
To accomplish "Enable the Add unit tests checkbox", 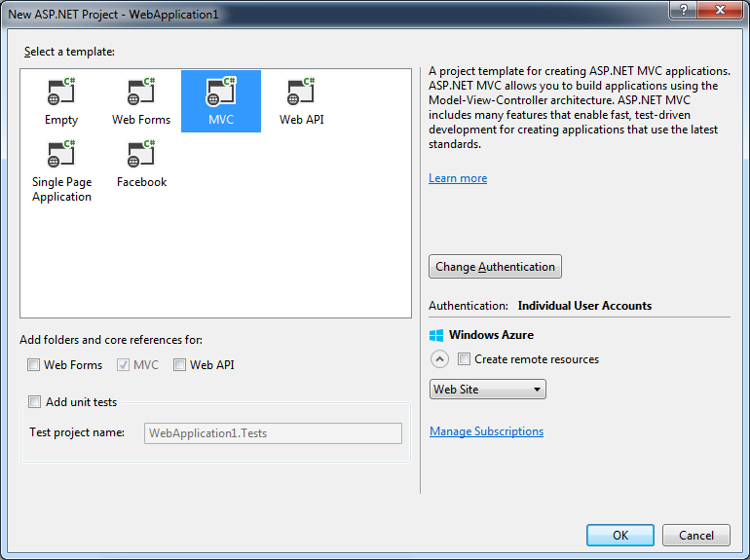I will click(x=35, y=402).
